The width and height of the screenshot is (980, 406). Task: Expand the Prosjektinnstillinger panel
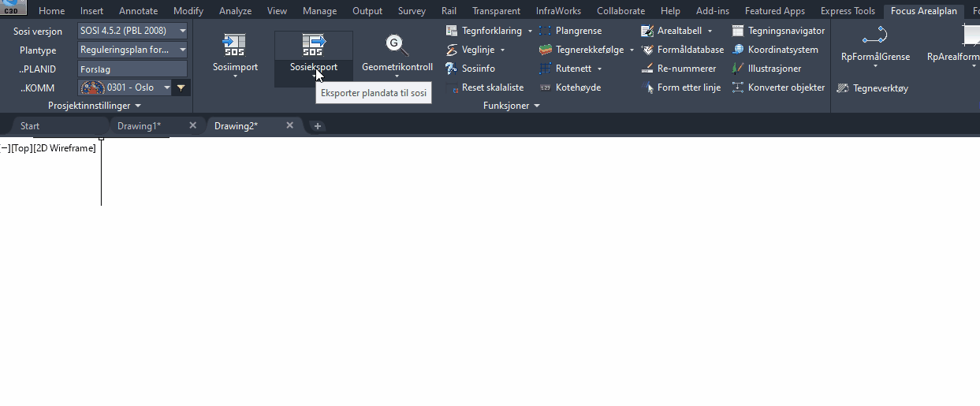click(x=95, y=106)
